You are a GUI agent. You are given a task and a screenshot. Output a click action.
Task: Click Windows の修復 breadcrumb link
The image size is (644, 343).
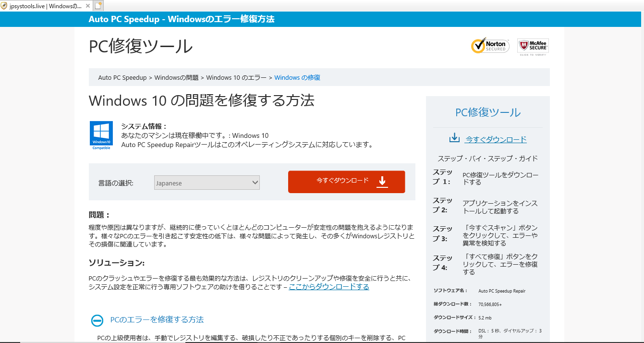pyautogui.click(x=297, y=77)
